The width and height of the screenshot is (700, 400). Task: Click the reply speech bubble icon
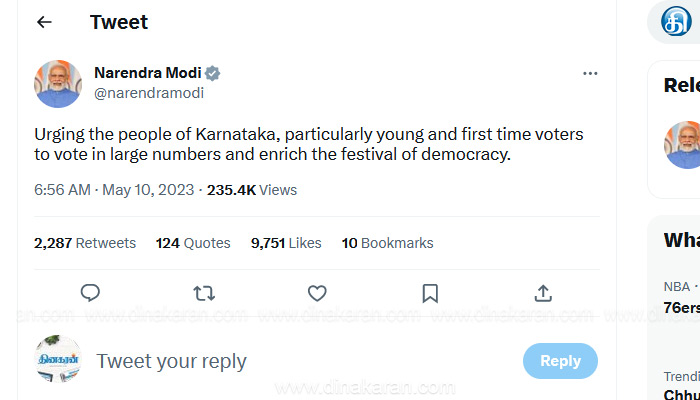pos(90,293)
